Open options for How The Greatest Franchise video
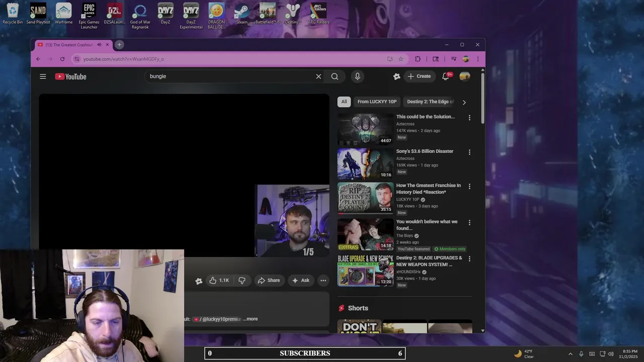644x362 pixels. tap(469, 186)
